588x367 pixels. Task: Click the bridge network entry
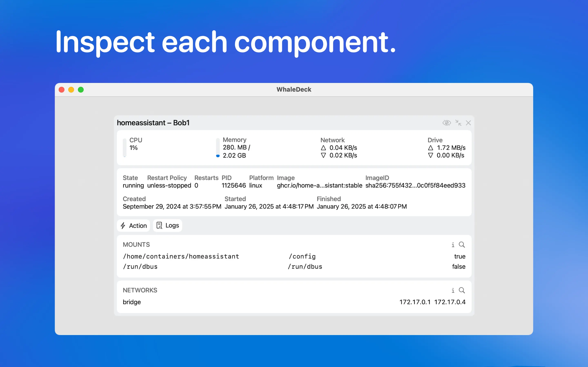(132, 302)
